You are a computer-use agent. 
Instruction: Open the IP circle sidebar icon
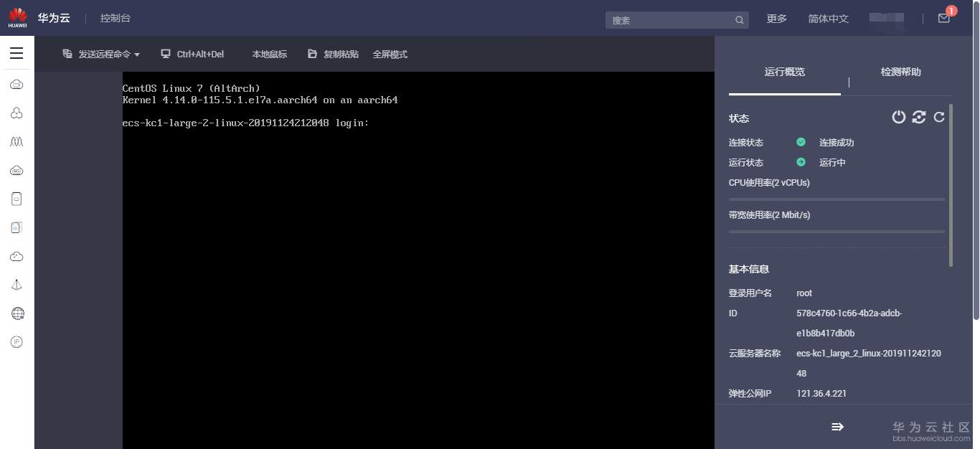[17, 342]
